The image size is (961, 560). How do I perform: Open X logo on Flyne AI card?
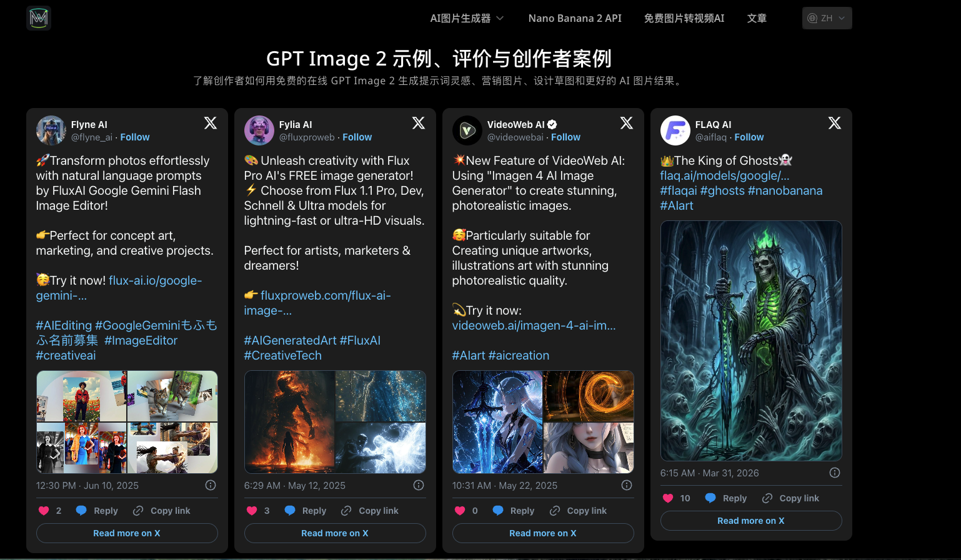tap(211, 123)
